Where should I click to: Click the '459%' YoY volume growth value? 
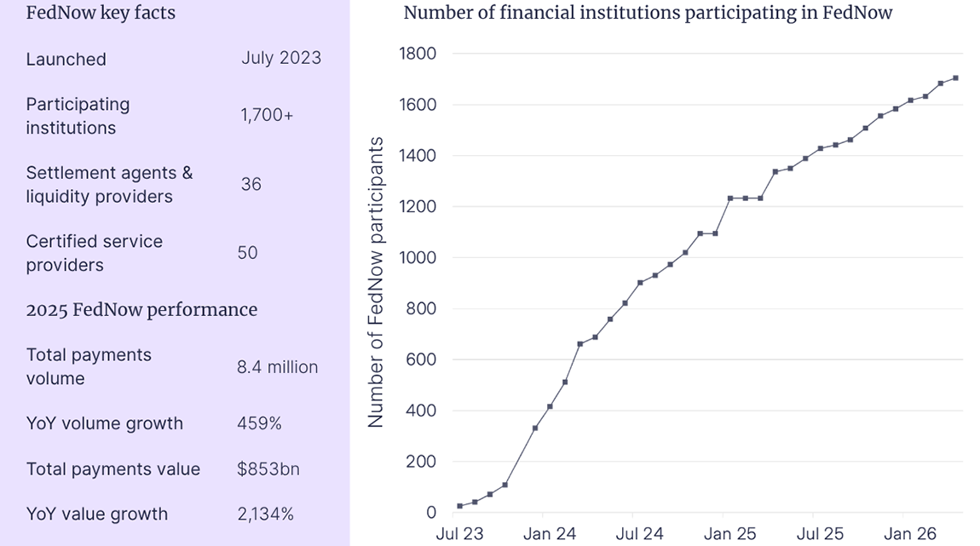(259, 423)
